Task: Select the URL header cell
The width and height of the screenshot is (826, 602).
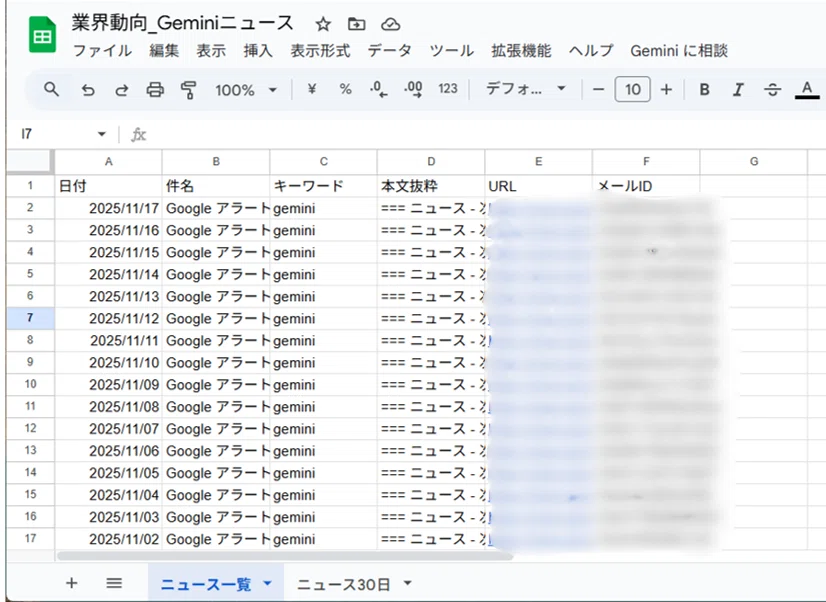Action: [538, 186]
